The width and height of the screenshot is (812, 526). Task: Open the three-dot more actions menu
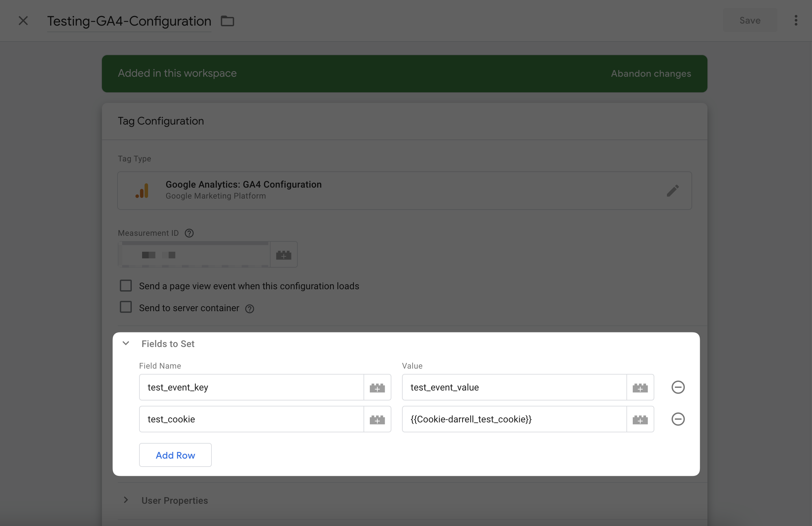(796, 21)
